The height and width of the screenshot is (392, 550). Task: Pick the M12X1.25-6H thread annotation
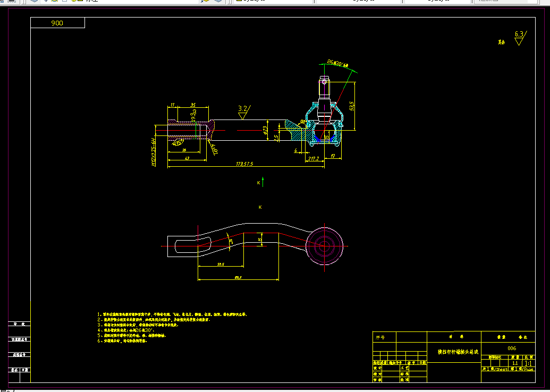[153, 152]
